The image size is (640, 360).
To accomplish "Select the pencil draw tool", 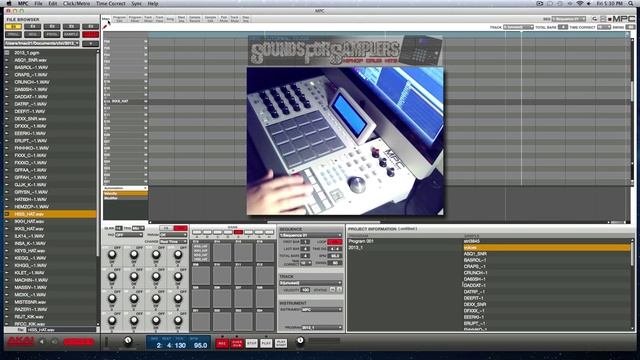I will (x=105, y=27).
